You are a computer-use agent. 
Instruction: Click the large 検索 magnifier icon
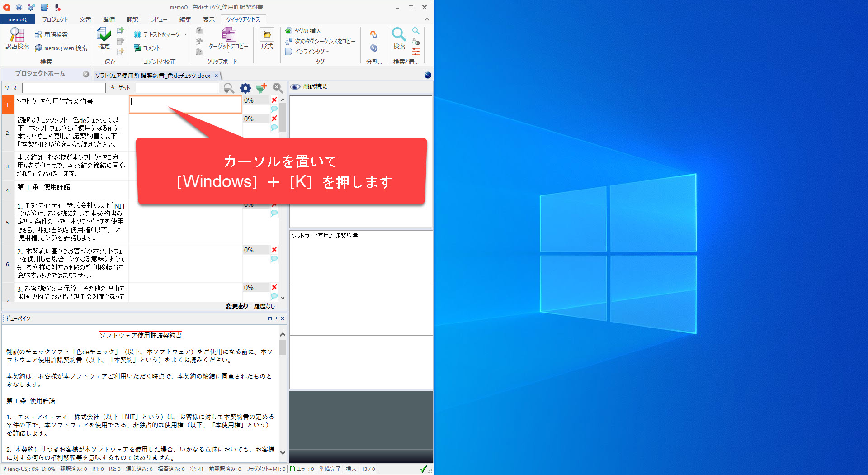pyautogui.click(x=399, y=35)
